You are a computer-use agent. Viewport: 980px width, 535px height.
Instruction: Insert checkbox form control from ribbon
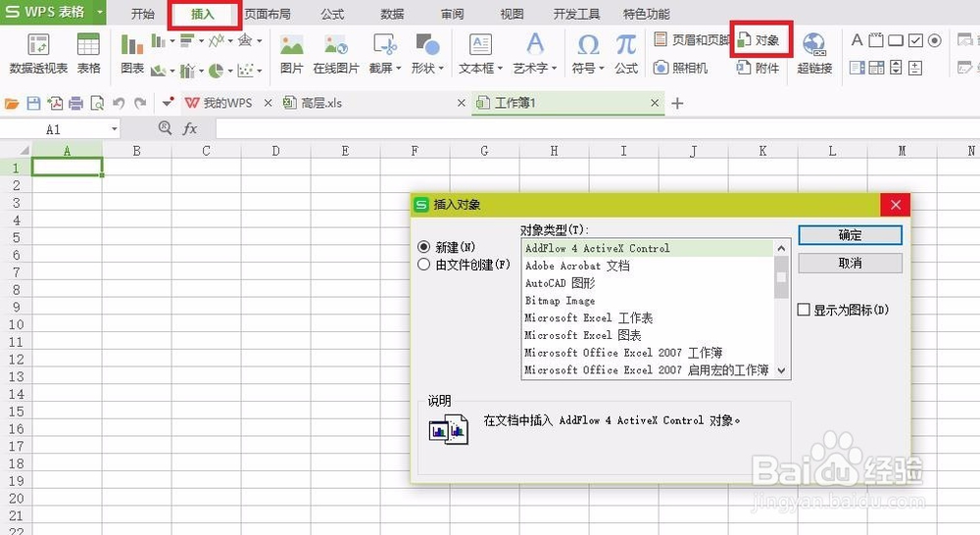click(915, 40)
